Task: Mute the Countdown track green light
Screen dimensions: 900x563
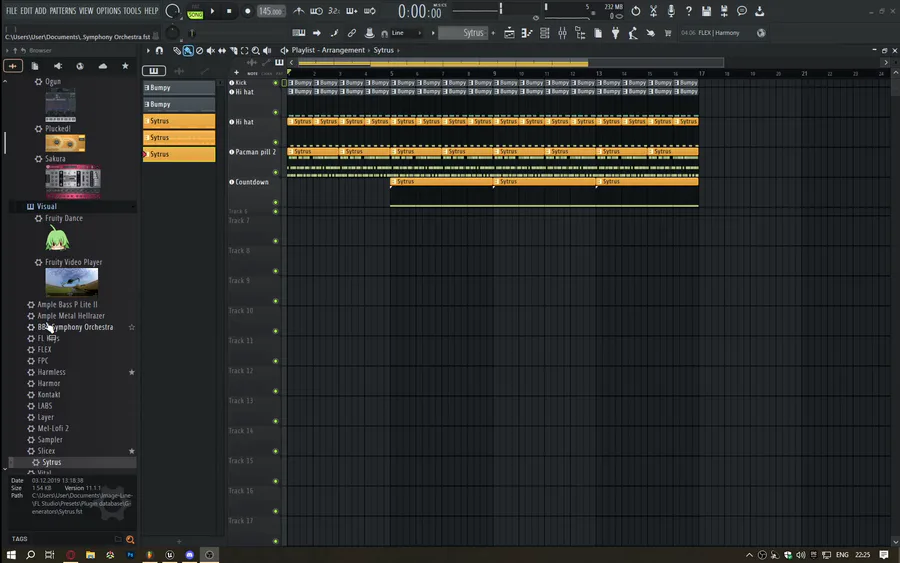Action: (276, 202)
